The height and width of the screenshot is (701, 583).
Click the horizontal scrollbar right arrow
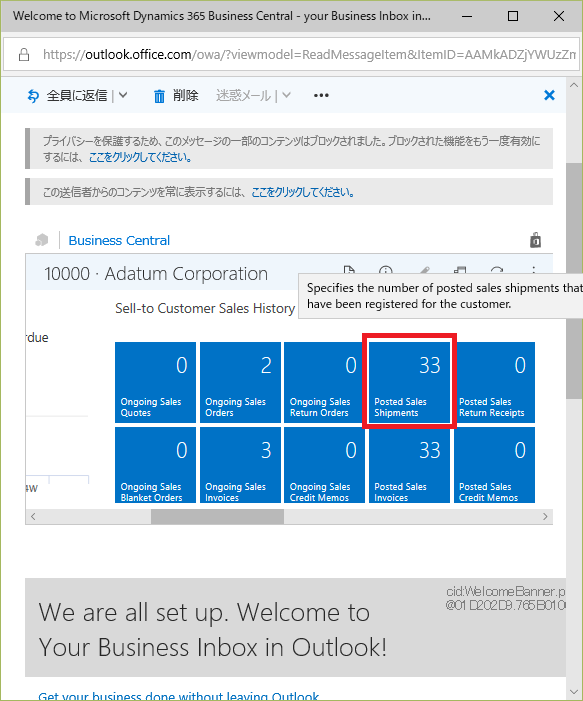[x=545, y=516]
